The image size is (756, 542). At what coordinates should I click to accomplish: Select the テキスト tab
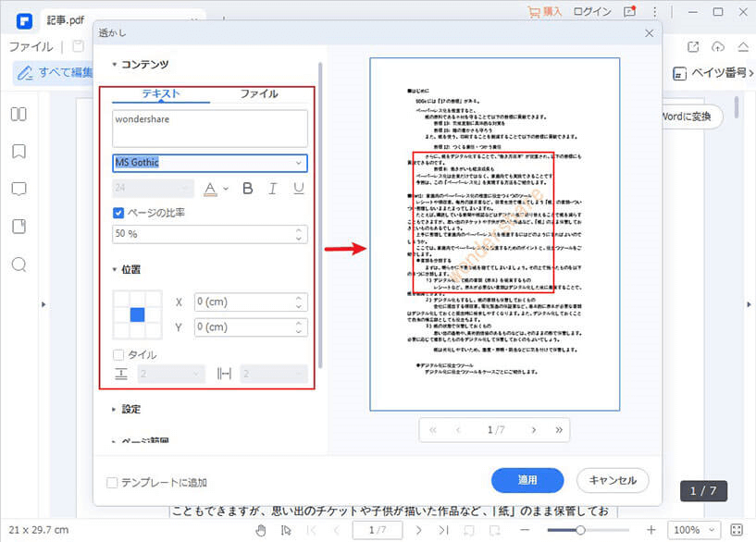pos(161,93)
